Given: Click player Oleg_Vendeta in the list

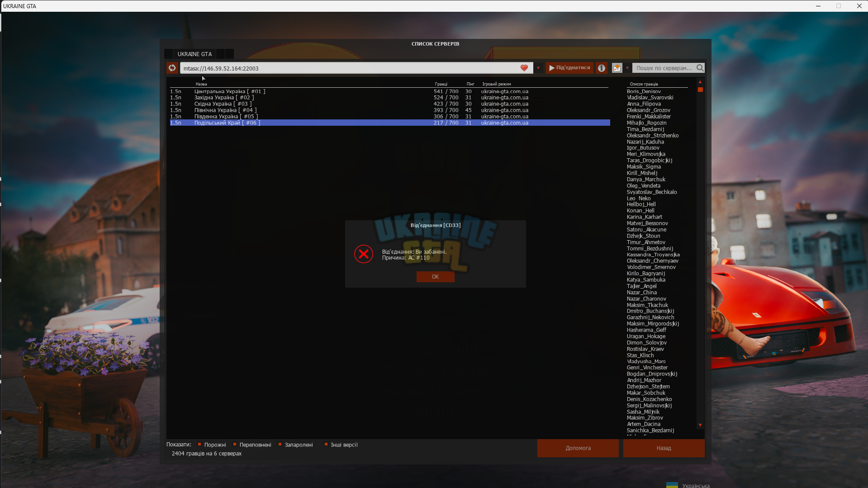Looking at the screenshot, I should click(x=644, y=186).
